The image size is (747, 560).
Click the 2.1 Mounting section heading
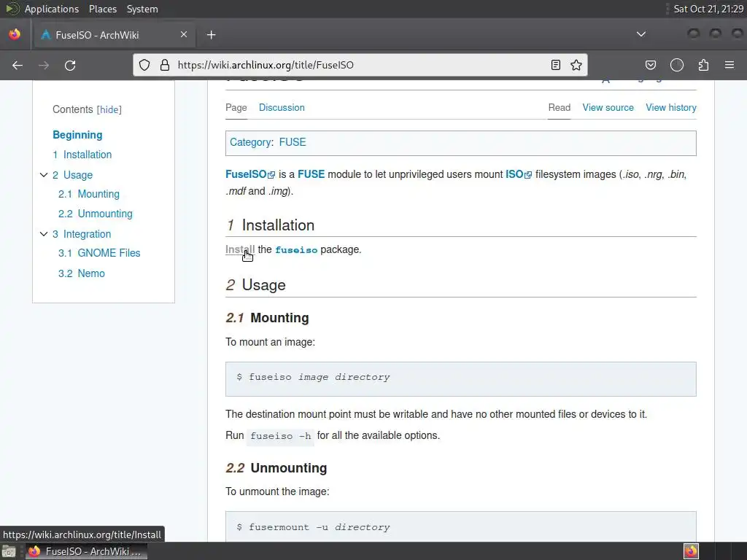[x=267, y=318]
